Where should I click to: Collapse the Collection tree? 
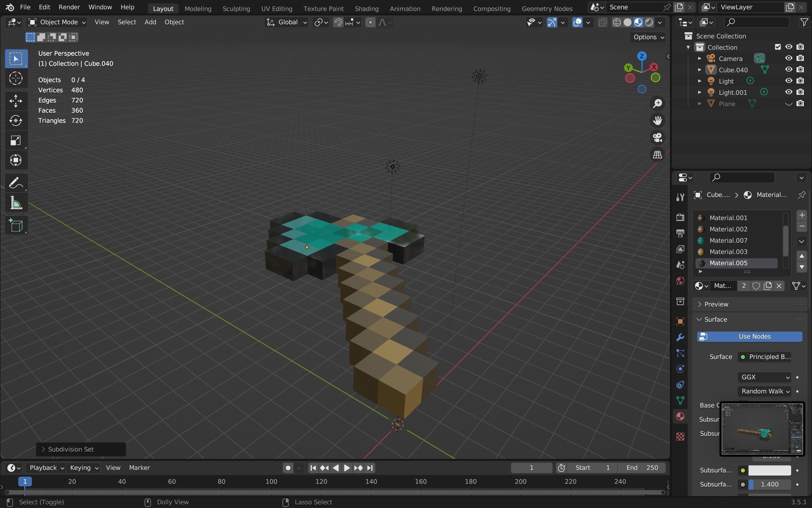[688, 47]
